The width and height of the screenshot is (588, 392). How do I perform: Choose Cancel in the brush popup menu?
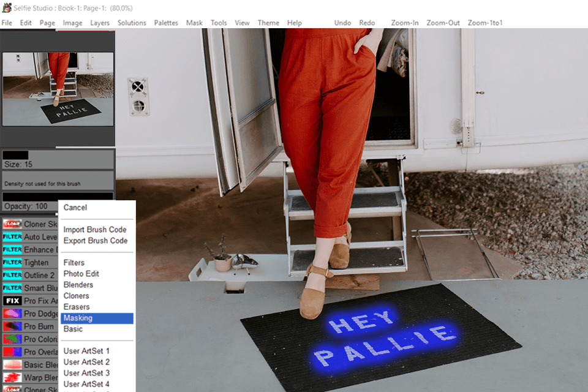pos(75,208)
